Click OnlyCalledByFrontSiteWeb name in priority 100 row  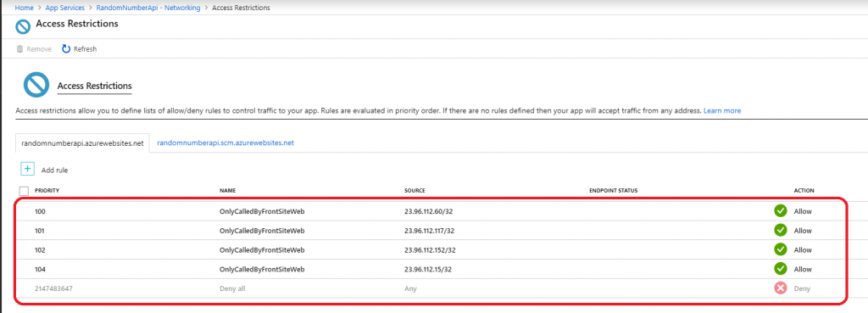pyautogui.click(x=262, y=211)
